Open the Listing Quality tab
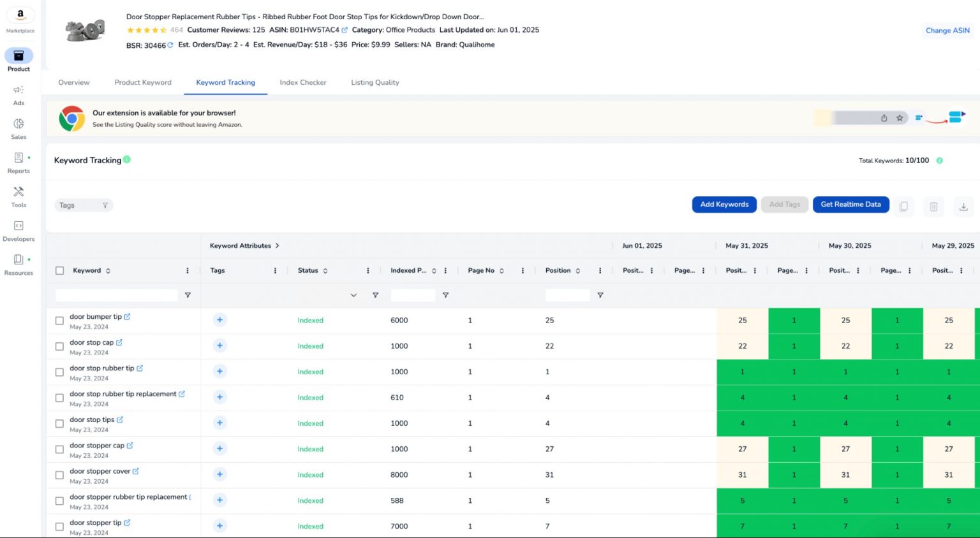 point(375,82)
